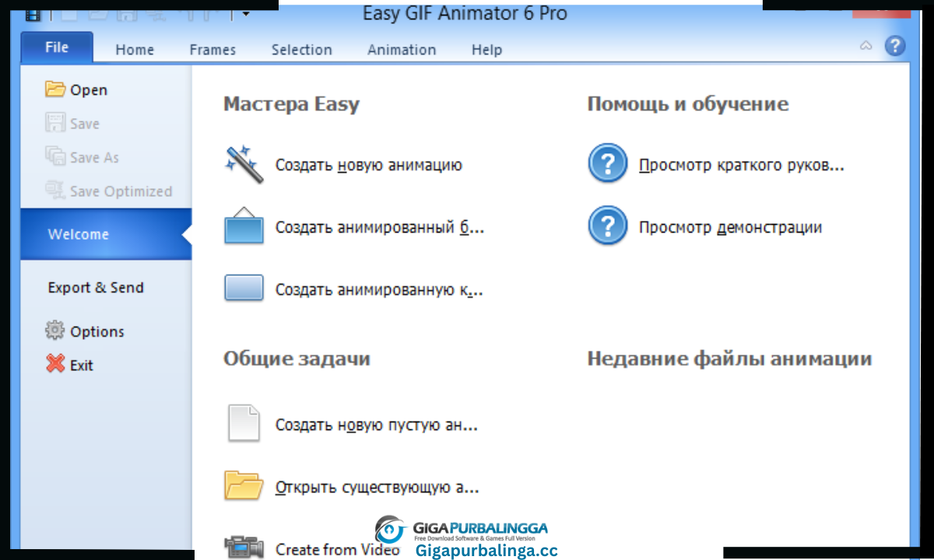Open the File backstage tab

57,47
